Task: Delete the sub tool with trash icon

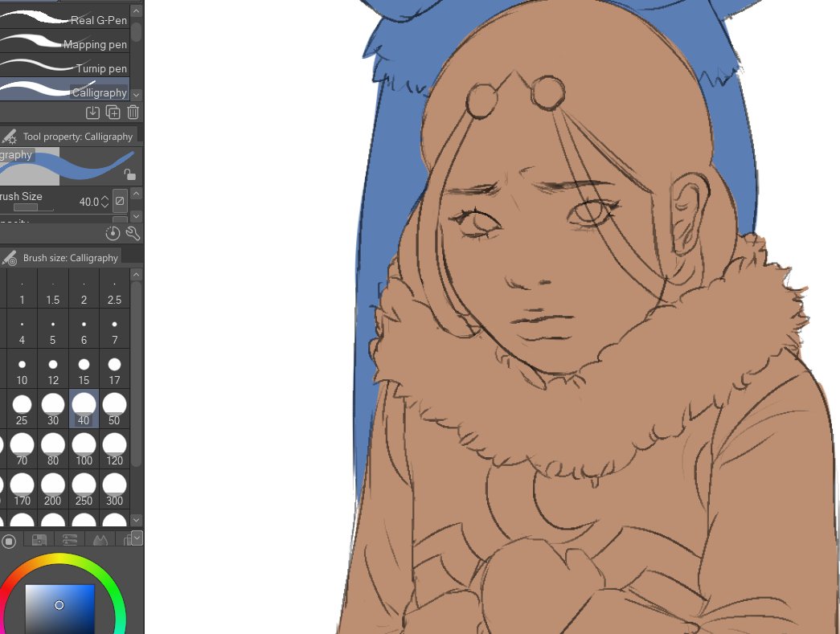Action: pos(133,112)
